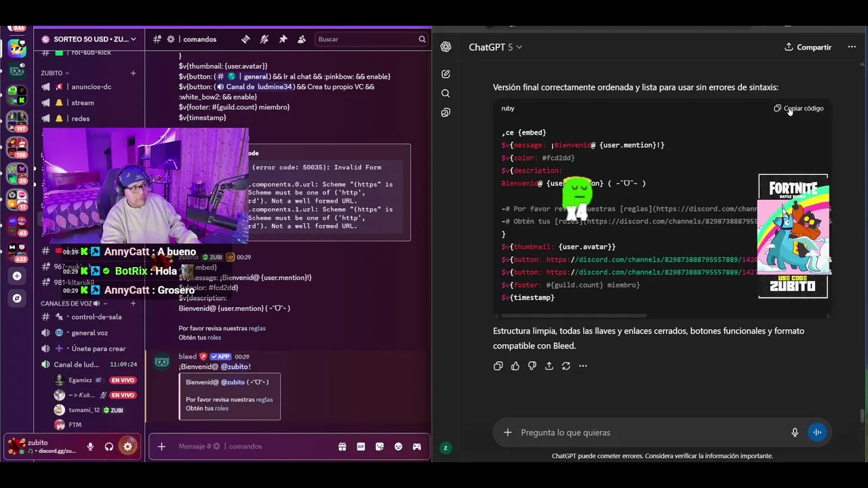This screenshot has width=868, height=488.
Task: Open threads icon in Discord channel header
Action: (245, 39)
